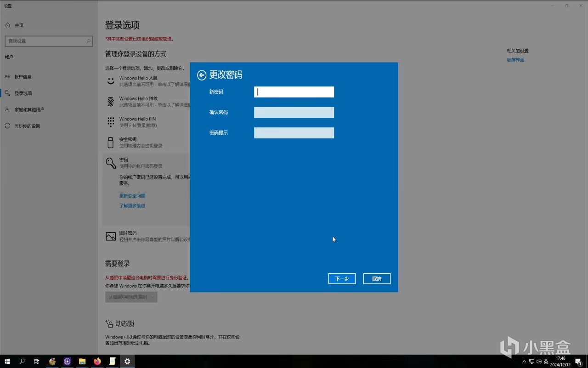This screenshot has width=588, height=368.
Task: Click the 相关的设置 label
Action: (x=518, y=51)
